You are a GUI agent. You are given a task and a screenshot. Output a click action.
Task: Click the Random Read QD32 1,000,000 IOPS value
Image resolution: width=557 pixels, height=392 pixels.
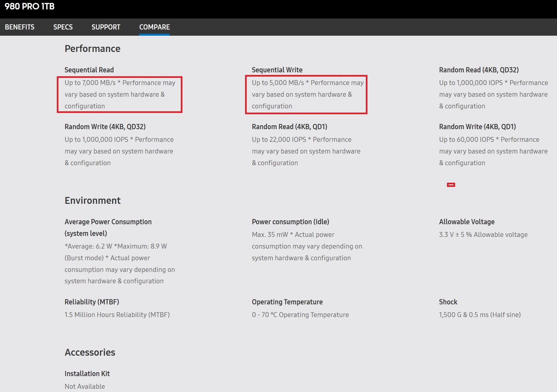tap(493, 94)
